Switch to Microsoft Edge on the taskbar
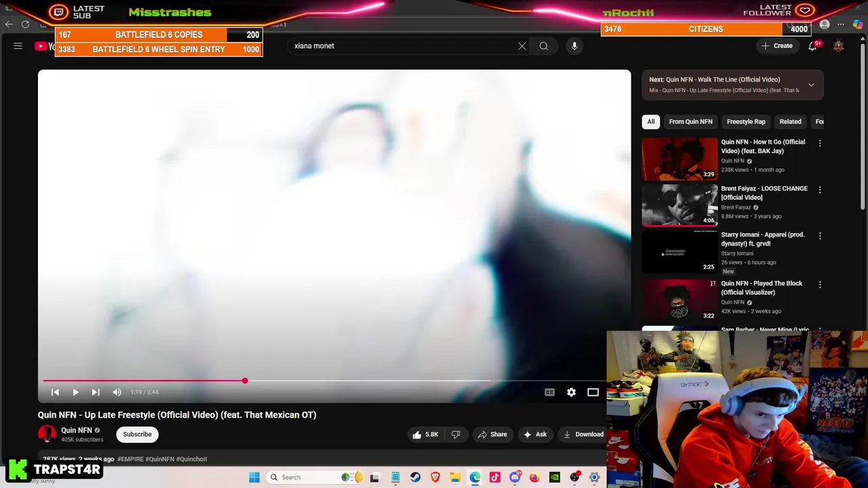This screenshot has height=488, width=868. [475, 478]
